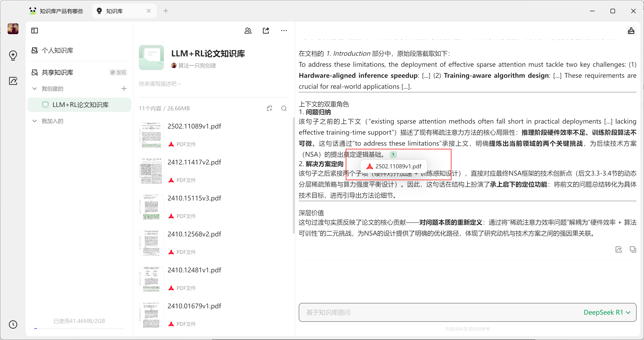644x340 pixels.
Task: Collapse the 我创建的 section
Action: coord(35,89)
